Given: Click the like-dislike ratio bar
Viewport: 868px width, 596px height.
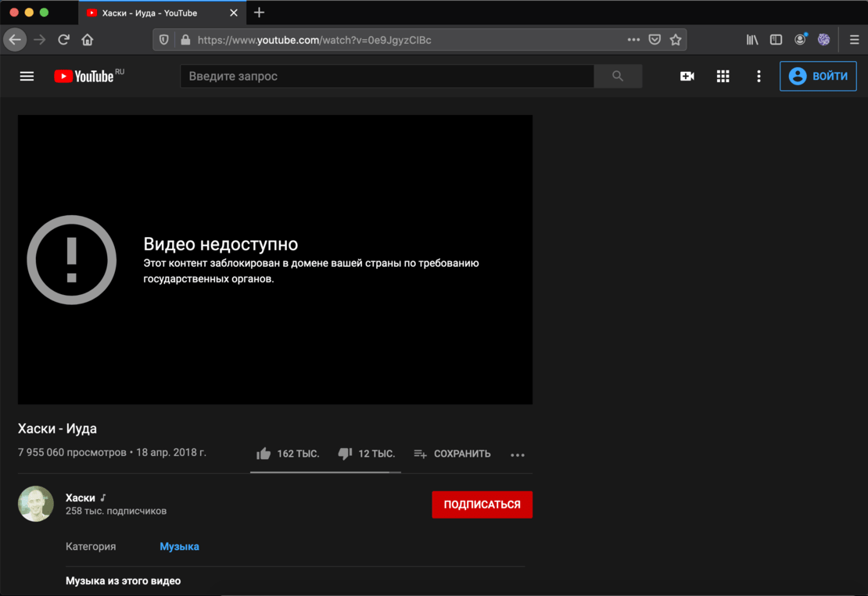Looking at the screenshot, I should click(x=325, y=472).
